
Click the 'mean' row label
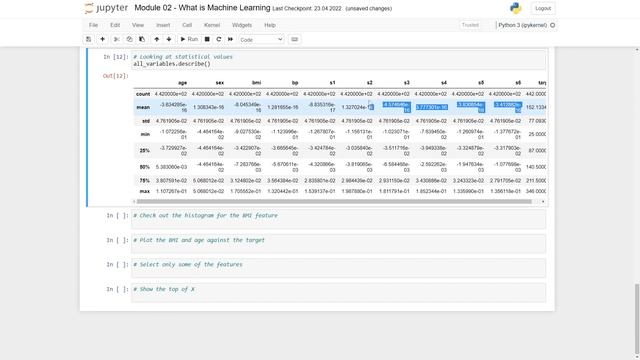click(x=143, y=107)
